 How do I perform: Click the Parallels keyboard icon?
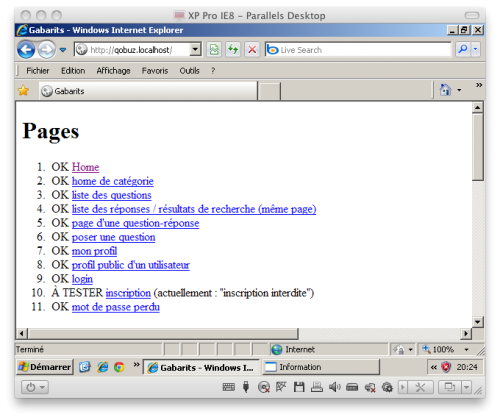[228, 387]
